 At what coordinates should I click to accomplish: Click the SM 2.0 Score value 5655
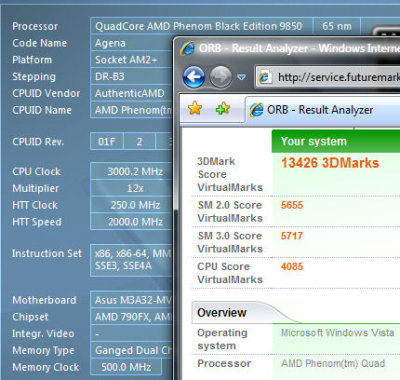(x=292, y=205)
